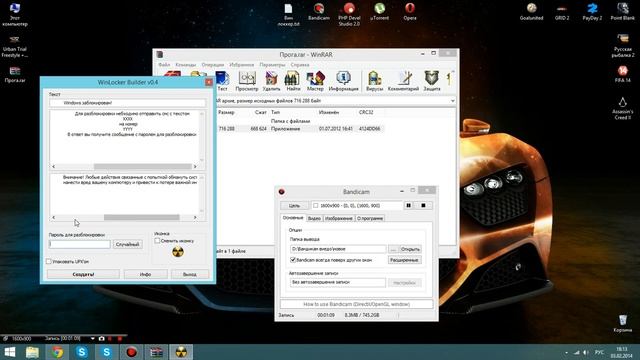Image resolution: width=640 pixels, height=360 pixels.
Task: Select the General (Основные) tab in Bandicam
Action: click(x=293, y=218)
